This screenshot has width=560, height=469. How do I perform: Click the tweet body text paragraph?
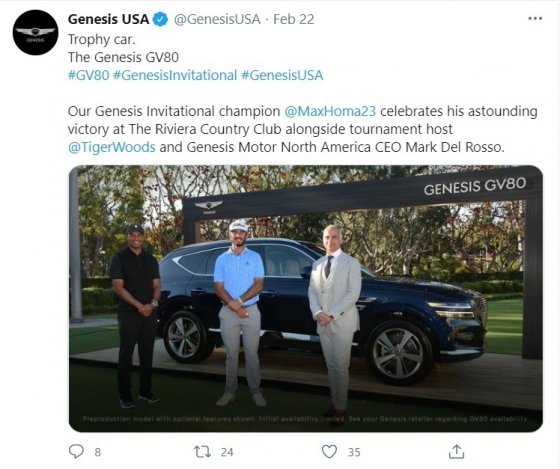302,129
